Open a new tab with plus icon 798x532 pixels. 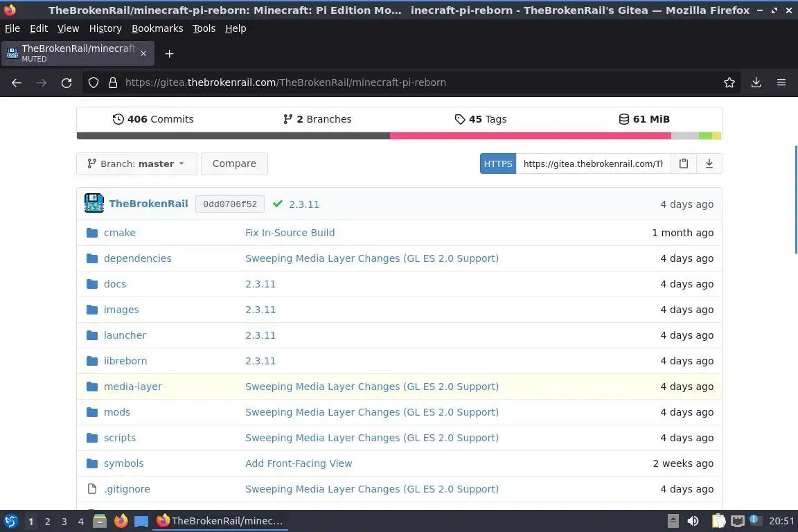[170, 53]
